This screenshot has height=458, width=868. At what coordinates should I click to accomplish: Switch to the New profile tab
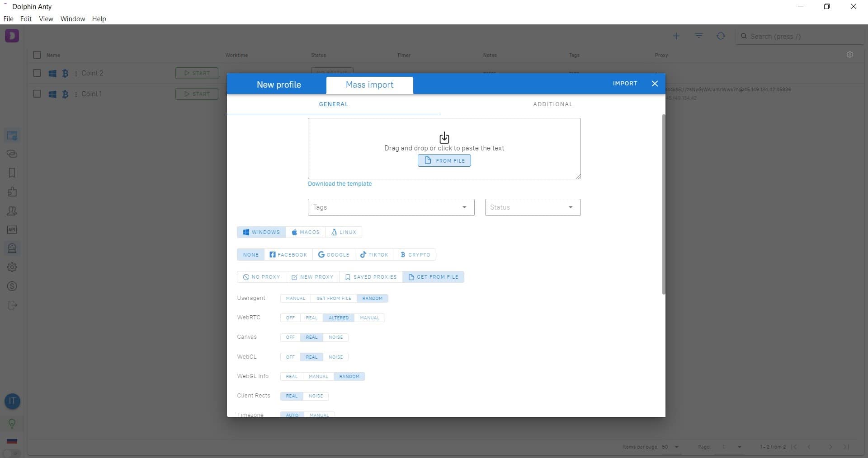(278, 85)
